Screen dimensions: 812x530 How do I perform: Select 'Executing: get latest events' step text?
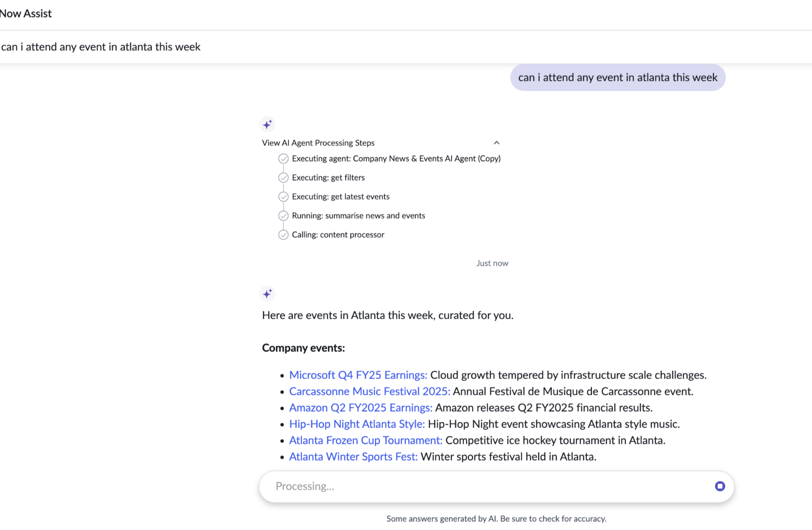(341, 197)
